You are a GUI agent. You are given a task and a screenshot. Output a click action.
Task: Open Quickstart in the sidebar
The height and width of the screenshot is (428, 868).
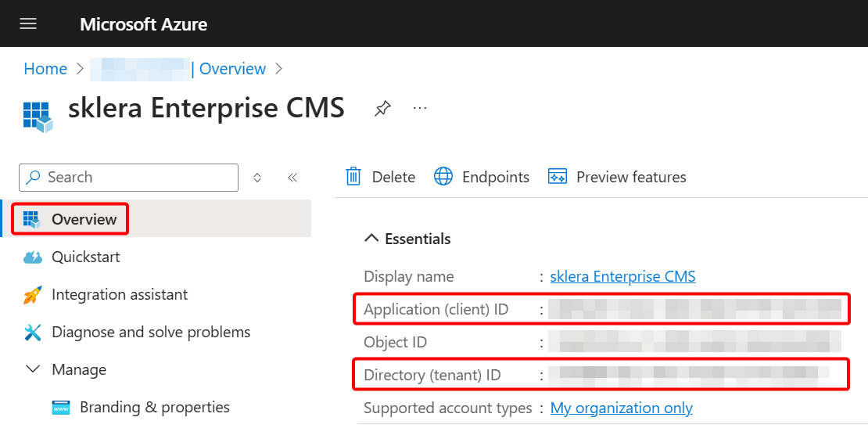(86, 257)
